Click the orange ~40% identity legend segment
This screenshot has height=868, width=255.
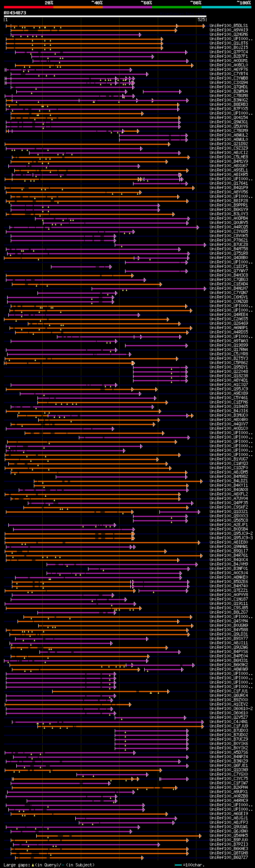pos(78,7)
